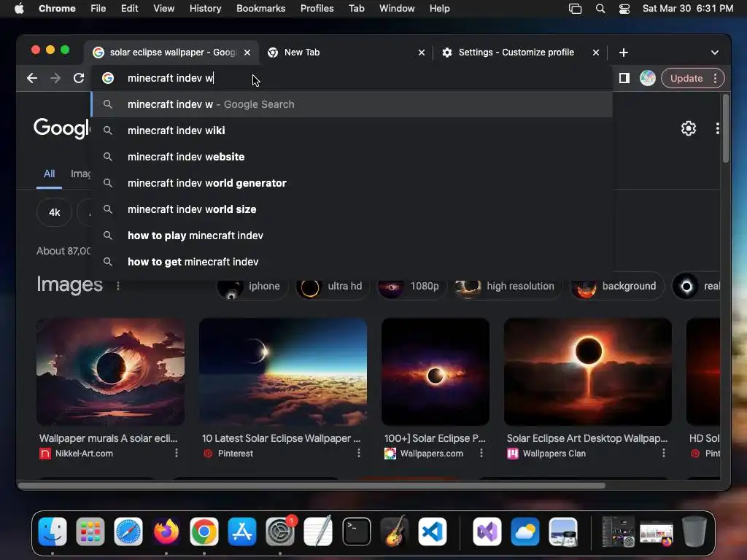Viewport: 747px width, 560px height.
Task: Open more options for Wallpapers Clan result
Action: pos(664,454)
